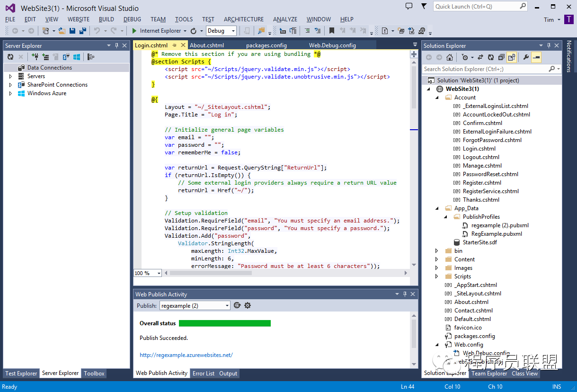
Task: Click the Quick Launch search box
Action: coord(480,6)
